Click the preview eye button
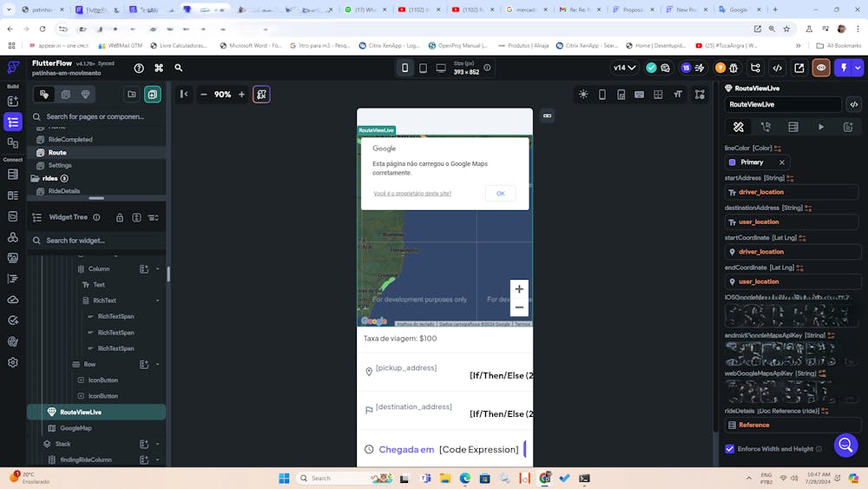868x489 pixels. tap(821, 68)
